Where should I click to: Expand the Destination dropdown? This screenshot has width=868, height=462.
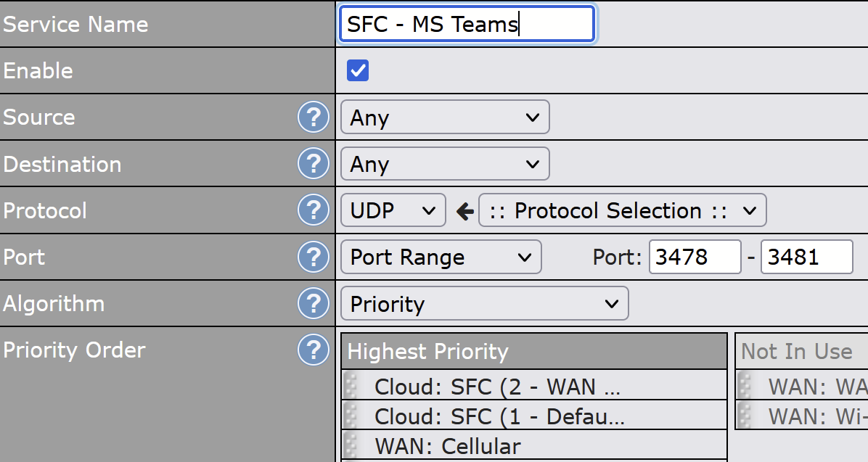coord(444,164)
